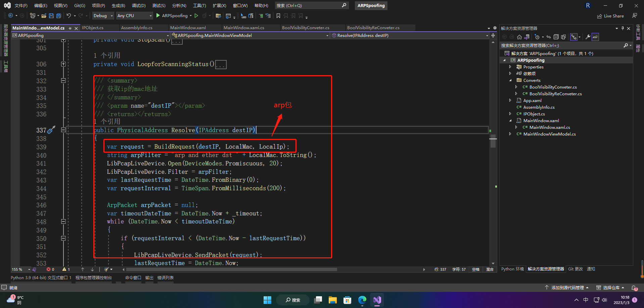Viewport: 644px width, 308px height.
Task: Open the Any CPU platform dropdown
Action: coord(134,15)
